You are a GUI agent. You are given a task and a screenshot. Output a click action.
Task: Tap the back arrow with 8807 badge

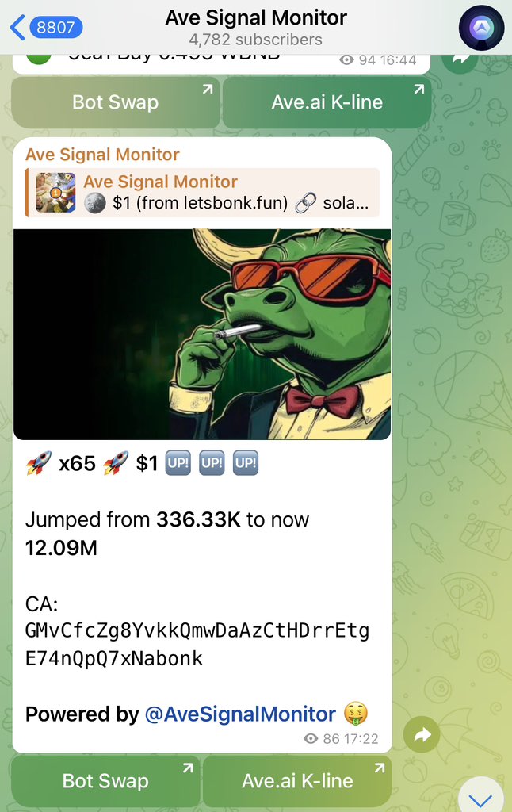(x=46, y=27)
